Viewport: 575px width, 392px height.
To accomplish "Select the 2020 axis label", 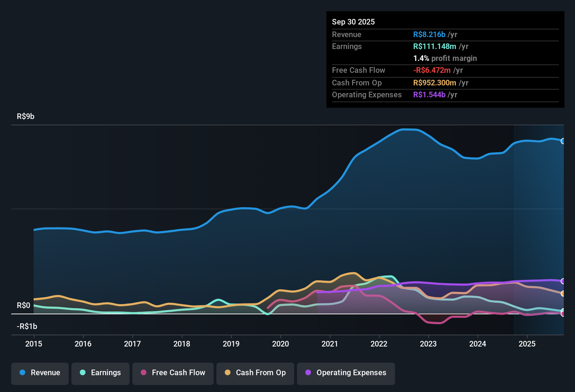I will (280, 344).
